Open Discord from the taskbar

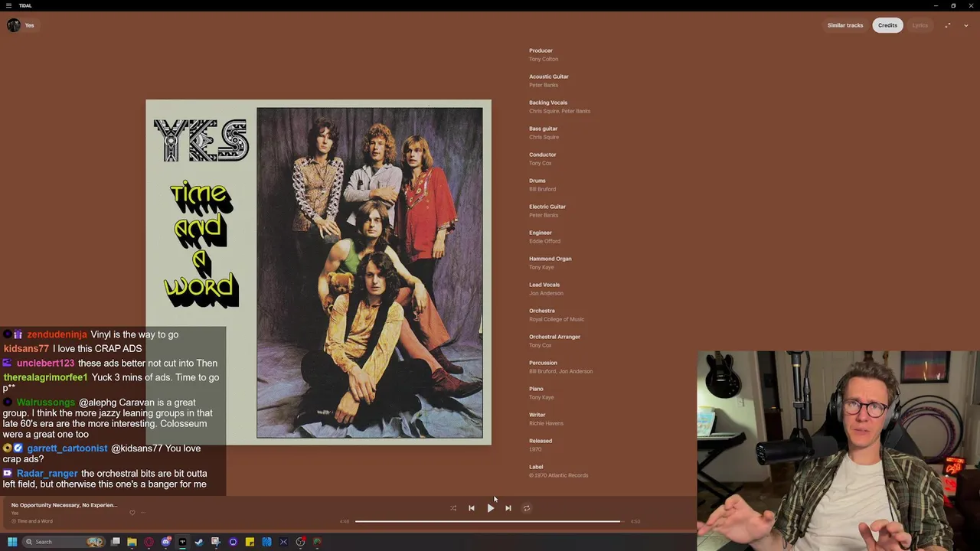pyautogui.click(x=165, y=542)
